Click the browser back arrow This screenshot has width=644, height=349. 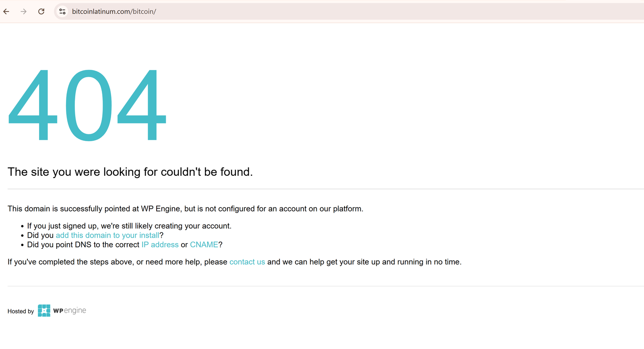(6, 12)
